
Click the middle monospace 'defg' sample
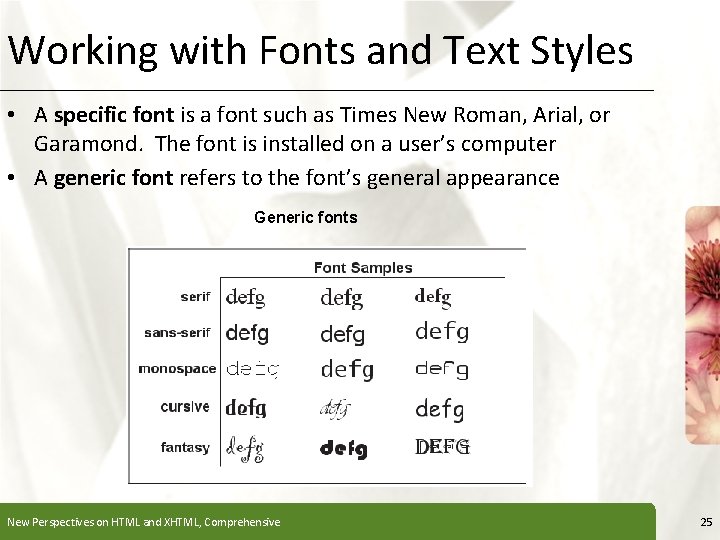[347, 369]
